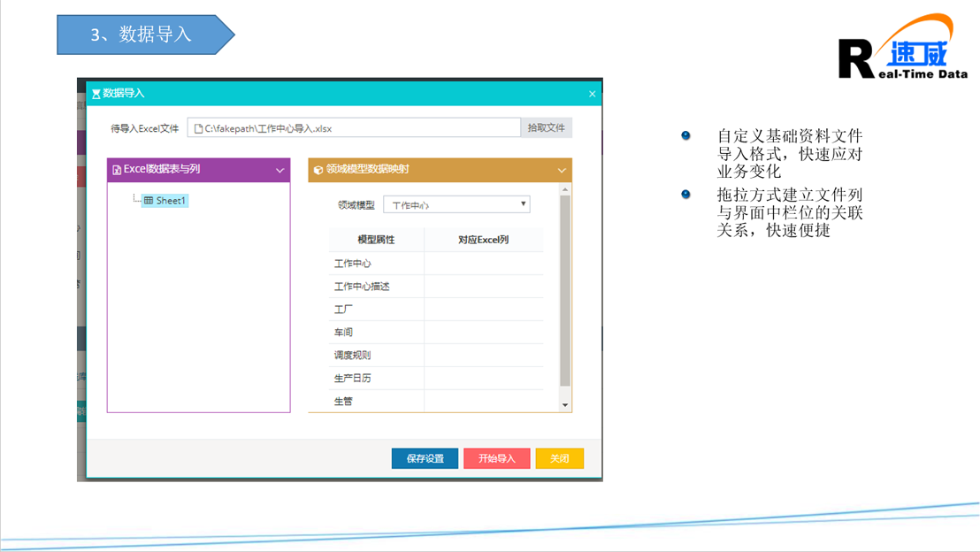Start import with 开始导入 button
980x552 pixels.
click(x=496, y=458)
